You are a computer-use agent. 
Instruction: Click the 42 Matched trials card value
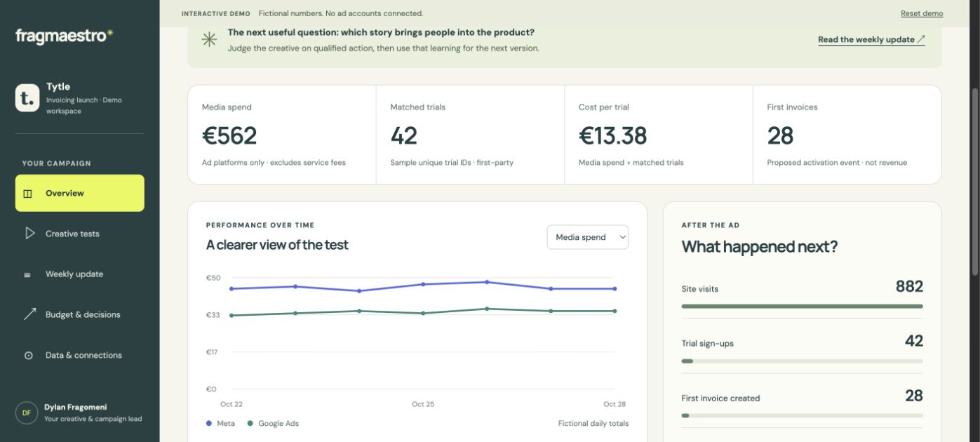click(x=404, y=135)
